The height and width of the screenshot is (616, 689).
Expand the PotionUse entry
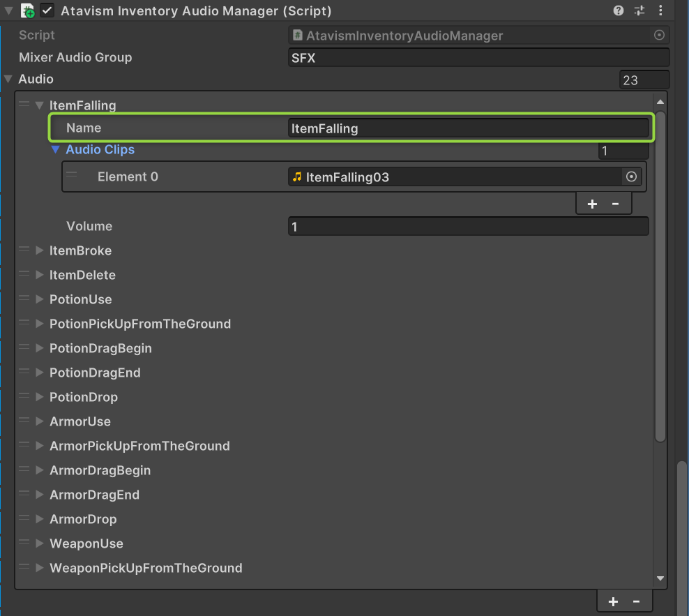click(x=40, y=299)
